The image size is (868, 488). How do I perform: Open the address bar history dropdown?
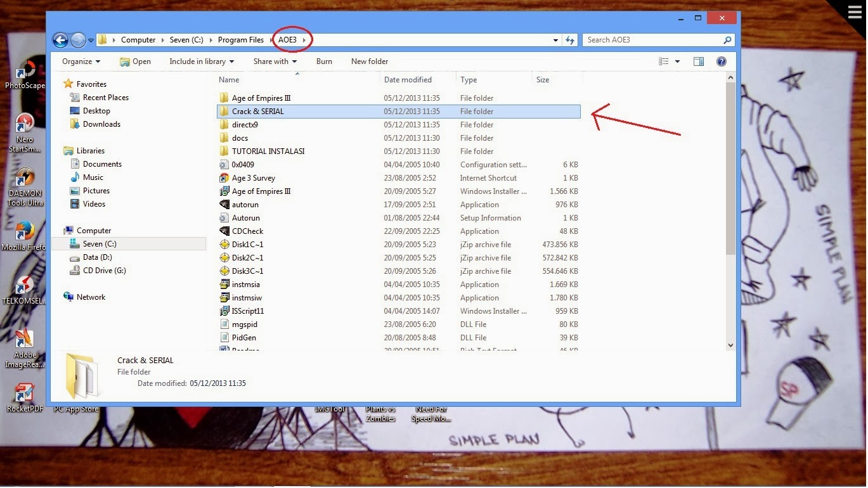[x=556, y=40]
